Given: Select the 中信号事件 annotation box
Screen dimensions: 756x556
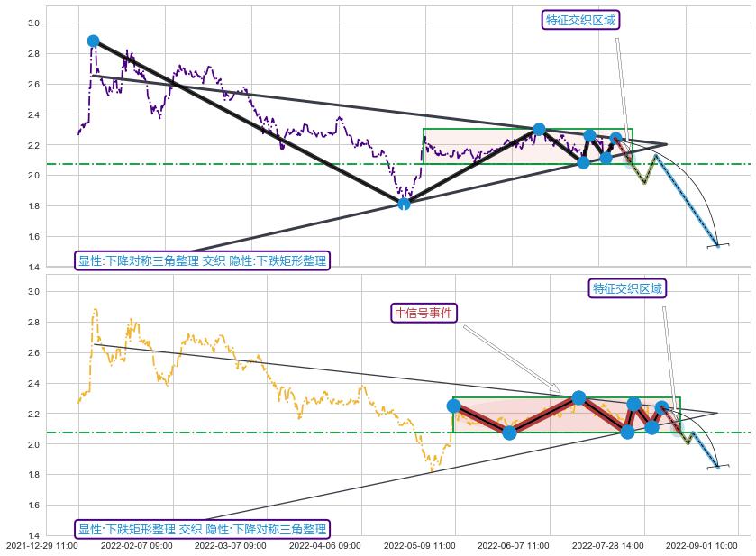Looking at the screenshot, I should [425, 313].
